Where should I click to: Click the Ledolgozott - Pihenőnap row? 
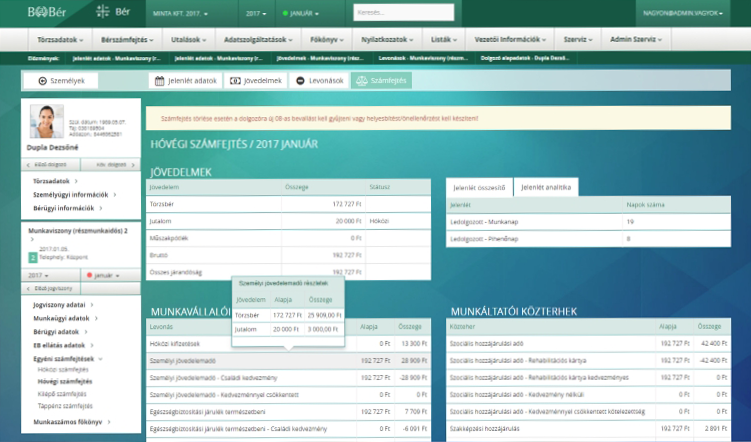tap(588, 238)
